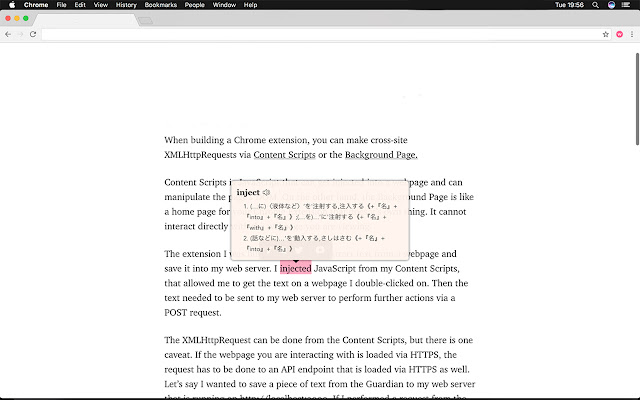Open the View menu
Viewport: 640px width, 400px height.
(101, 5)
